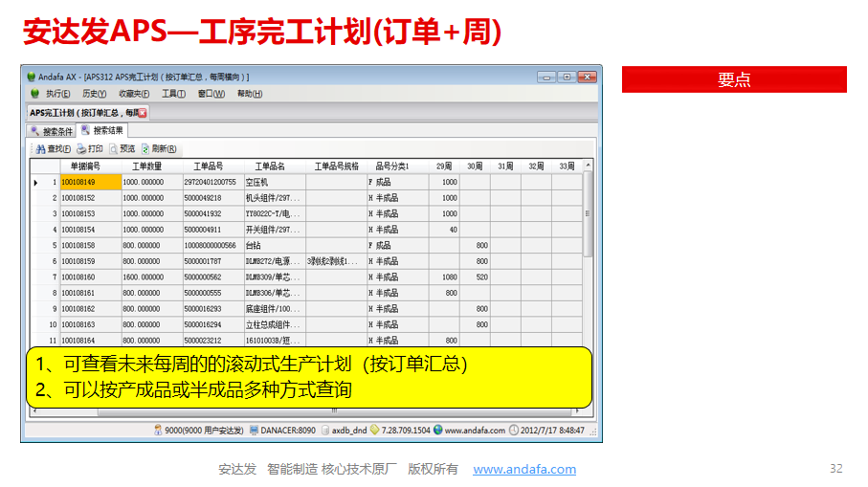Click the 预览 preview toolbar button
868x487 pixels.
click(122, 149)
